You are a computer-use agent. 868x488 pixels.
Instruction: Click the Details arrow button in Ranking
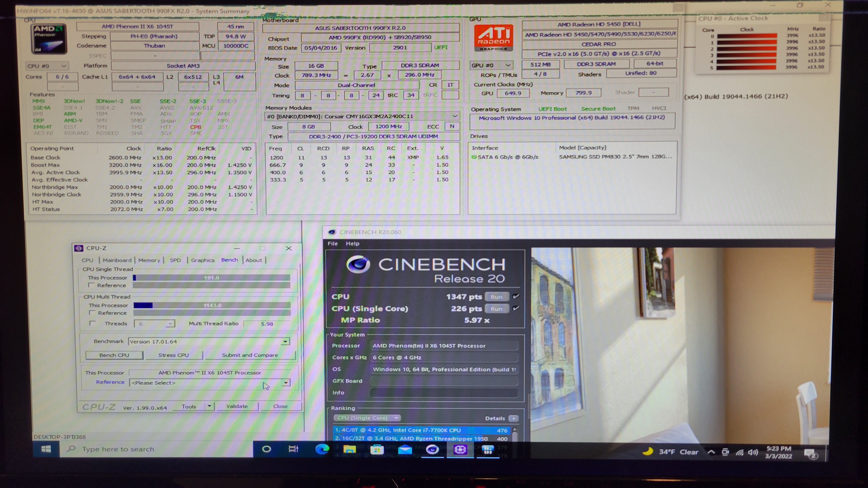coord(513,418)
